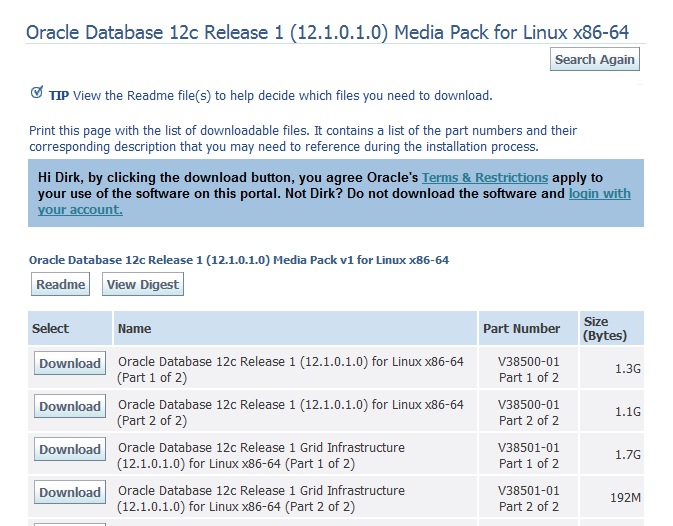Click the Part Number column header
This screenshot has width=673, height=526.
click(528, 328)
